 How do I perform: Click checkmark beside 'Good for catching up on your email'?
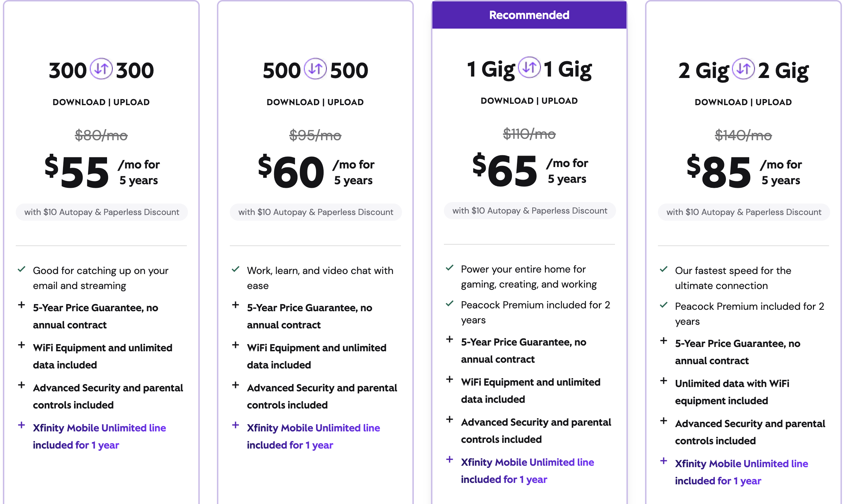[x=21, y=269]
